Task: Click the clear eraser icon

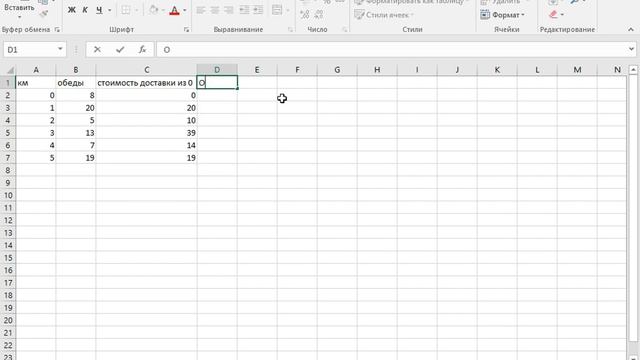Action: (553, 15)
